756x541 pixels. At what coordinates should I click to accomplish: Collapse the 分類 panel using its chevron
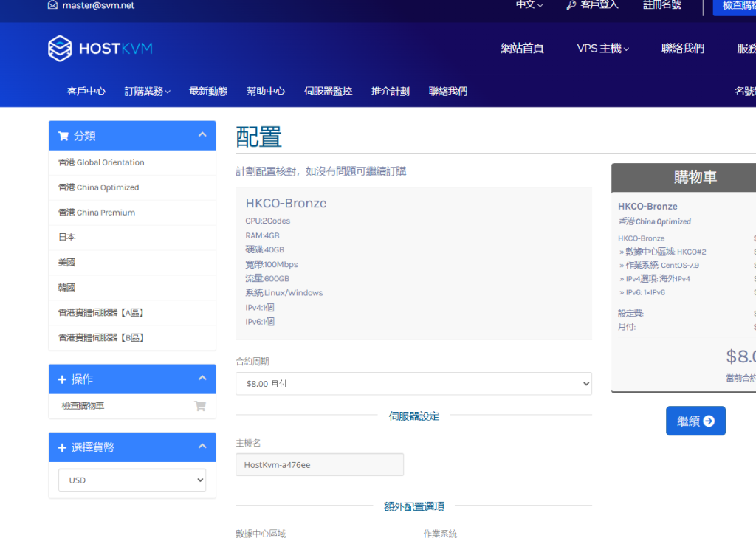(x=202, y=135)
